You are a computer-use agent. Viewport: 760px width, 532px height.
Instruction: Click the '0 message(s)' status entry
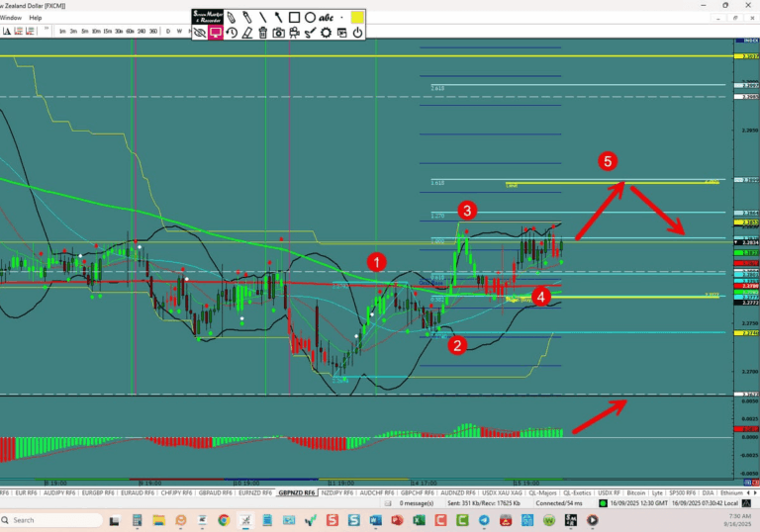tap(417, 503)
